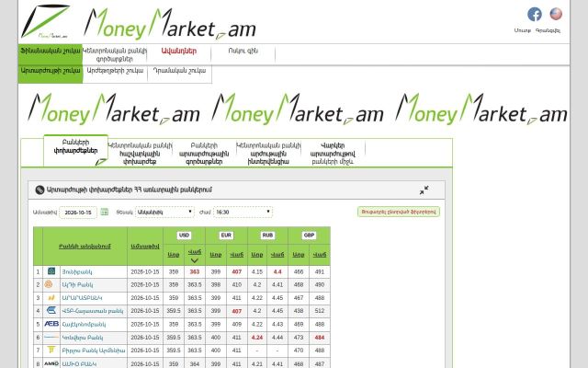Sort by USD buy (Առք) column
The width and height of the screenshot is (588, 368).
(174, 255)
